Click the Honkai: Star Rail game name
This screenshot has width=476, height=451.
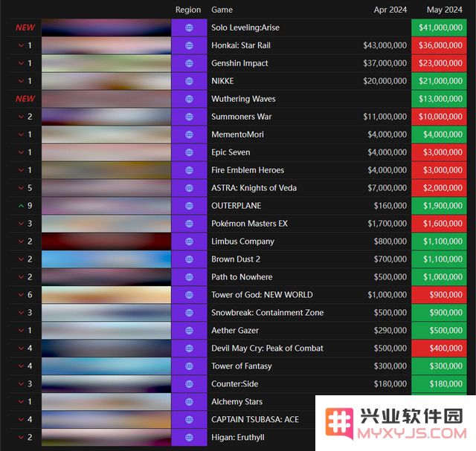(x=241, y=45)
